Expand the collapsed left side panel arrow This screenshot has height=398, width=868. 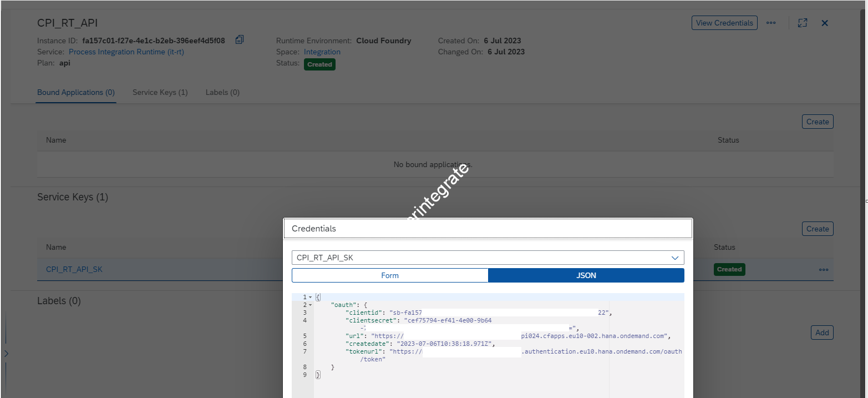(x=6, y=354)
